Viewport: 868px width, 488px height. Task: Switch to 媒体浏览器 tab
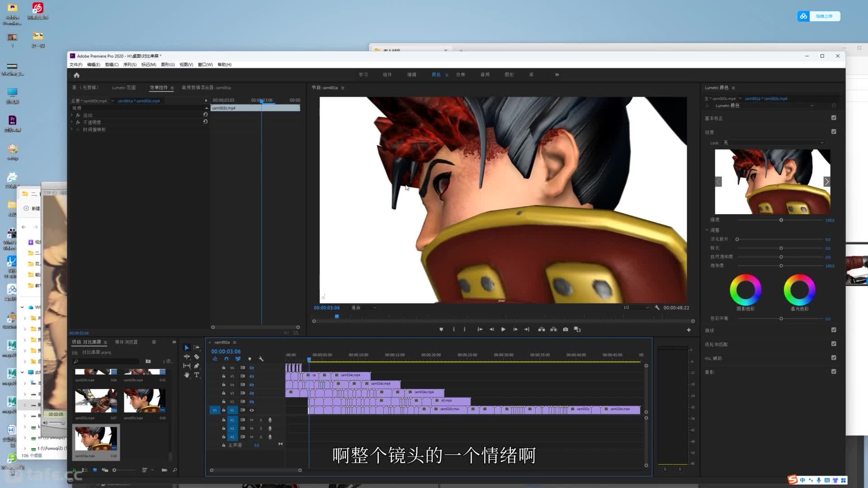[x=126, y=342]
